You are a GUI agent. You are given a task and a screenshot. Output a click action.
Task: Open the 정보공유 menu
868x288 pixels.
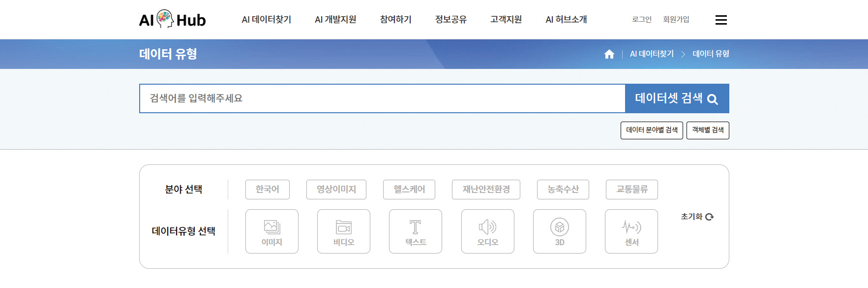451,20
